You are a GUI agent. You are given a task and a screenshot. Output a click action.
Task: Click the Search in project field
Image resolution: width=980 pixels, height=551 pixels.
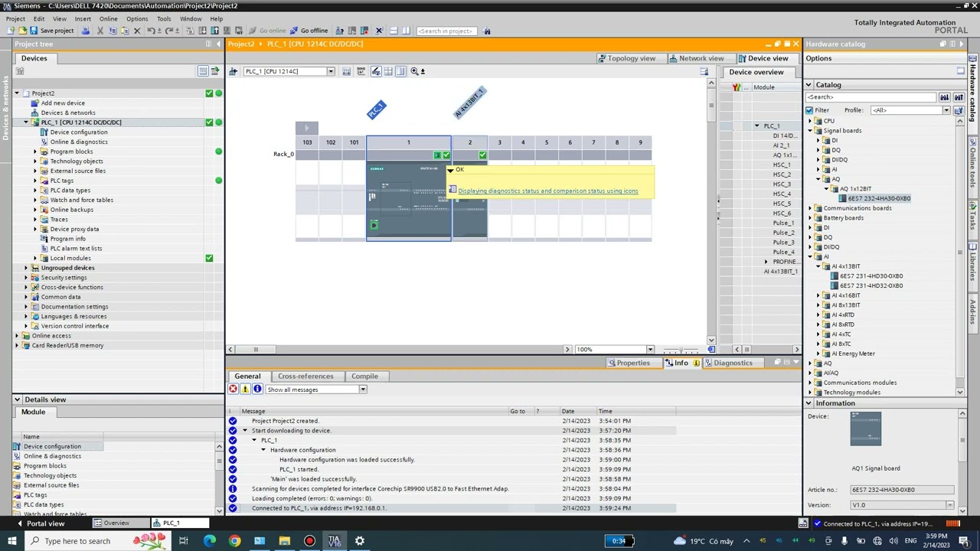pos(447,31)
